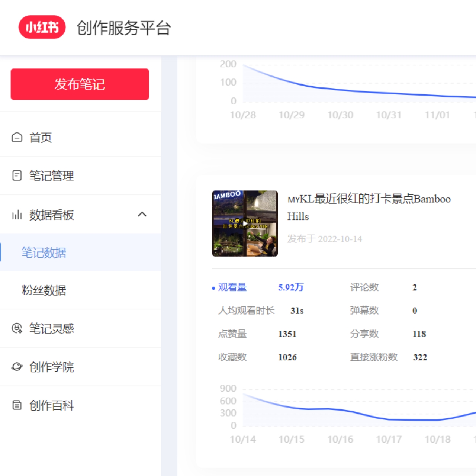Click the Xiaohongshu red logo
Viewport: 476px width, 476px height.
point(42,27)
